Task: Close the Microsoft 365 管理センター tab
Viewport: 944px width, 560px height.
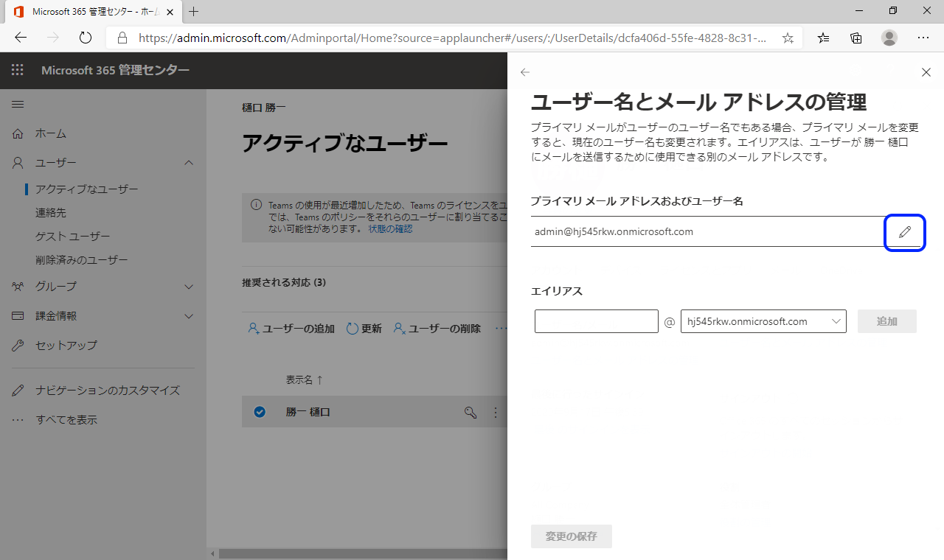Action: [170, 12]
